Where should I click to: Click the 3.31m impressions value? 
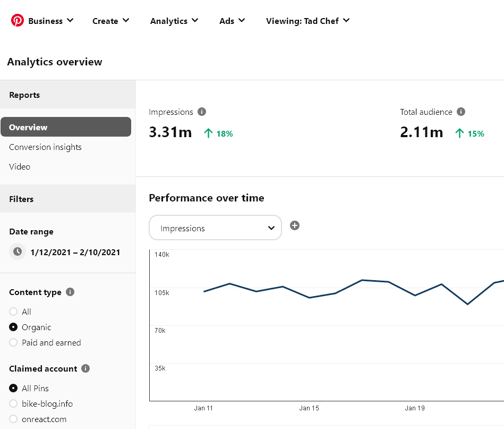pos(170,132)
